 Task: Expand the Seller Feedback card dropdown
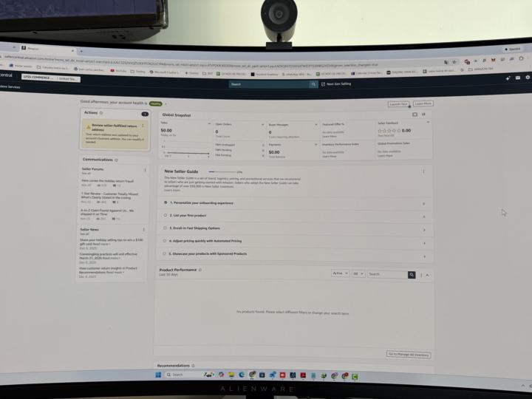coord(428,122)
